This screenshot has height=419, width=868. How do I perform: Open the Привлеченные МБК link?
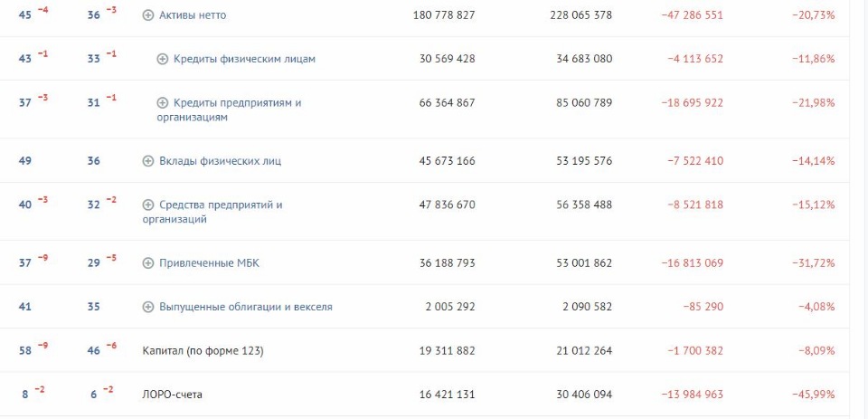(209, 263)
